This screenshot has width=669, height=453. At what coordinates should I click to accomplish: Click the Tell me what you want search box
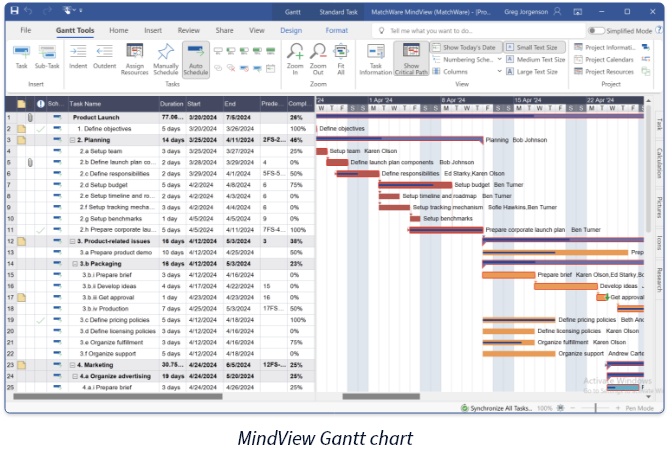[478, 31]
